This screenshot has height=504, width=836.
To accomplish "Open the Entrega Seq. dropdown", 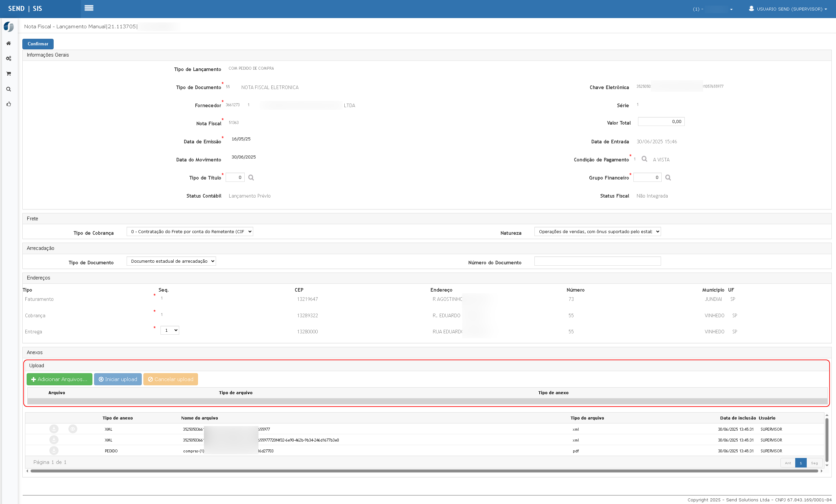I will (x=170, y=330).
